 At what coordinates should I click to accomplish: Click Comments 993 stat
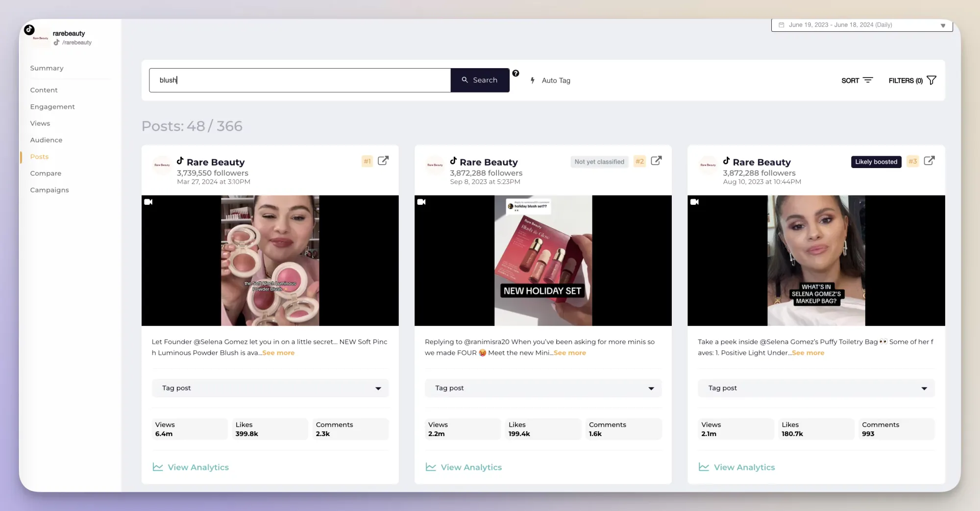click(x=897, y=429)
